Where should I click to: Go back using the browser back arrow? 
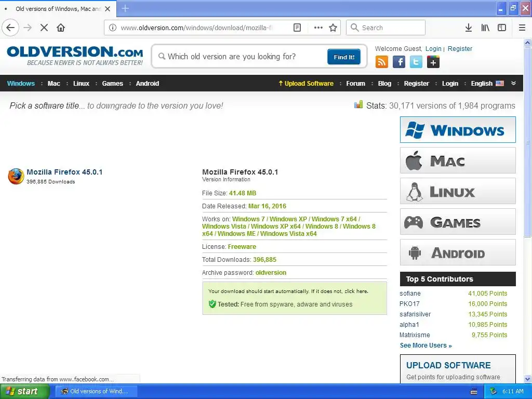pyautogui.click(x=10, y=28)
